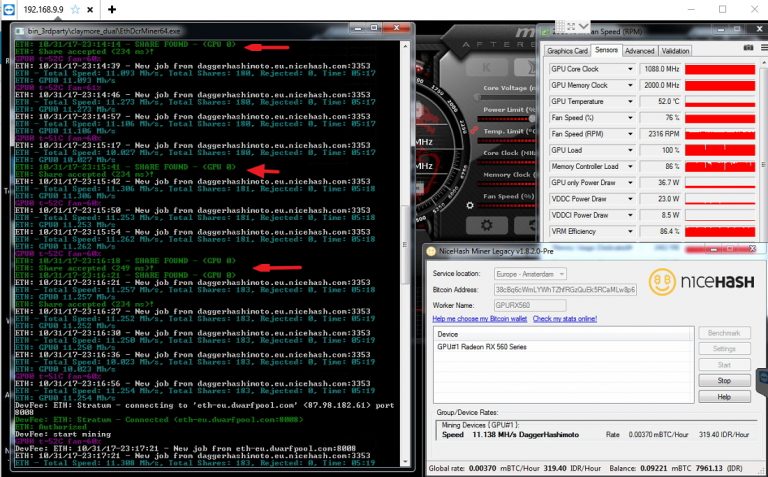Click the Bitcoin Address input field
768x477 pixels.
pos(565,289)
